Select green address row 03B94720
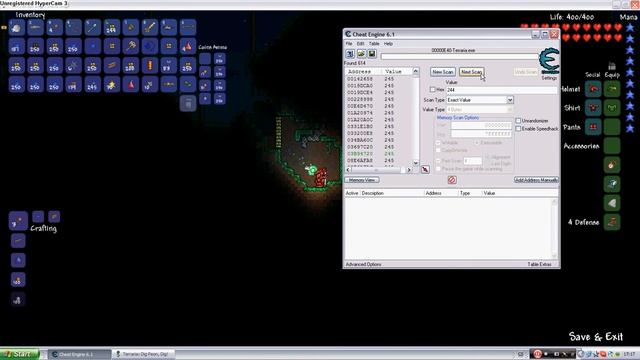Screen dimensions: 640x360 coord(378,154)
